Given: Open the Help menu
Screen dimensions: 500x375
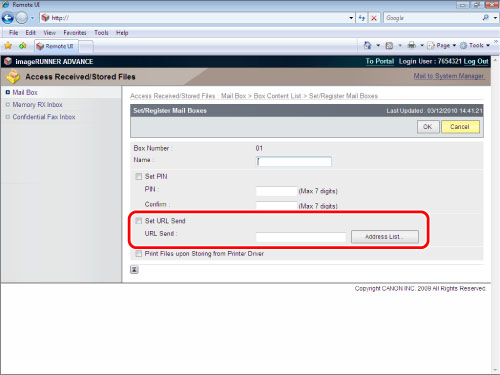Looking at the screenshot, I should tap(122, 33).
